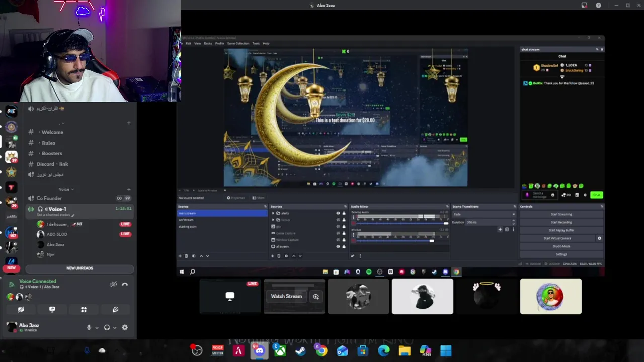Open Steam from Windows taskbar
Screen dimensions: 644x362
300,350
